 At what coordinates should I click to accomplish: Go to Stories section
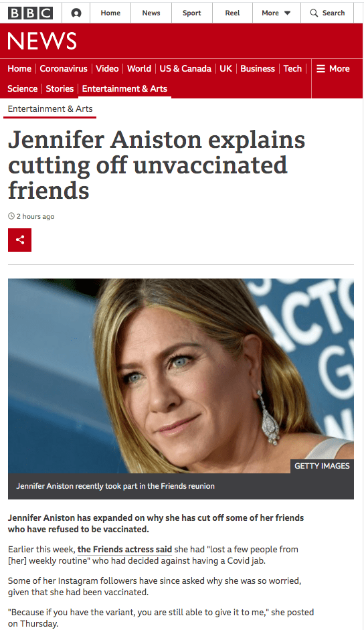click(60, 89)
